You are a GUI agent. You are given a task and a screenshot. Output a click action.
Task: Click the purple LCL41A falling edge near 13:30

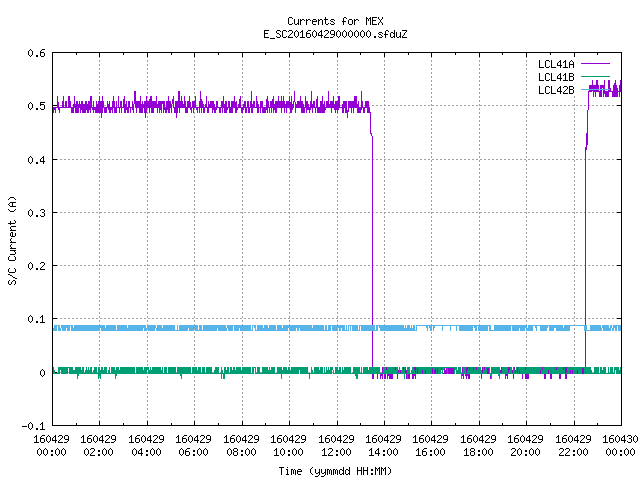click(372, 245)
